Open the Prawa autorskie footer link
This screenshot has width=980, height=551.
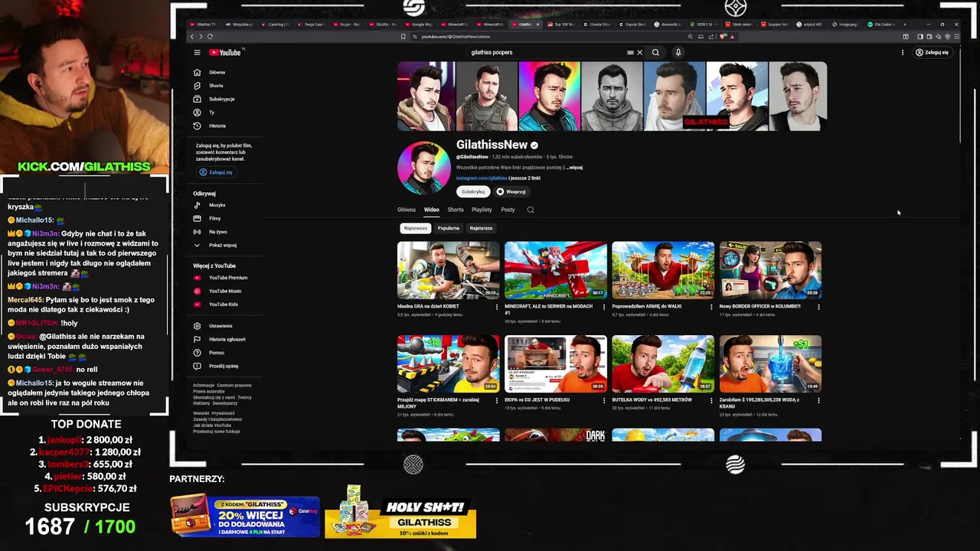(209, 392)
